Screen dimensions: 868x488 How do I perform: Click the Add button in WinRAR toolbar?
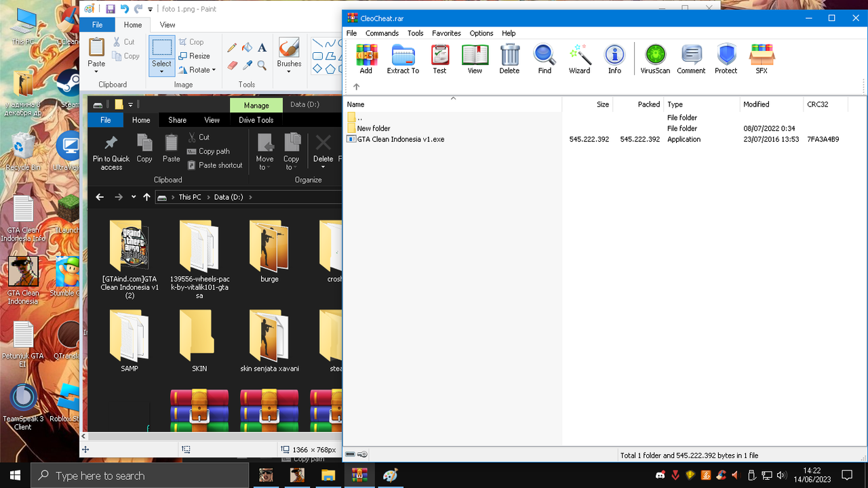pyautogui.click(x=366, y=59)
